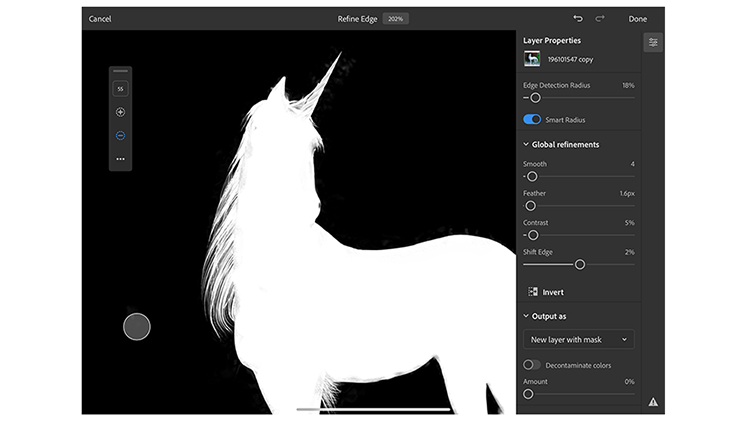Click the 202% zoom level indicator
The image size is (750, 422).
(395, 19)
